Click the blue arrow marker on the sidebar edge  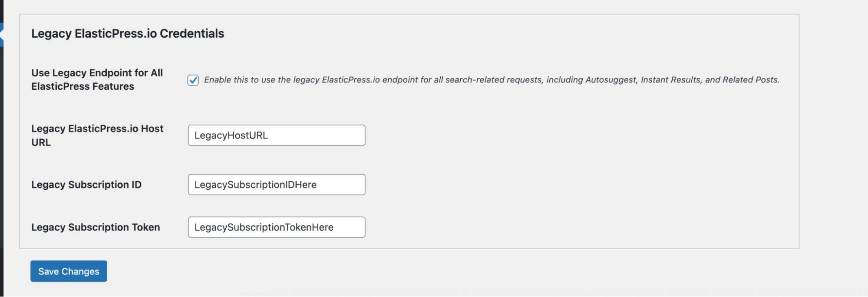pyautogui.click(x=1, y=35)
